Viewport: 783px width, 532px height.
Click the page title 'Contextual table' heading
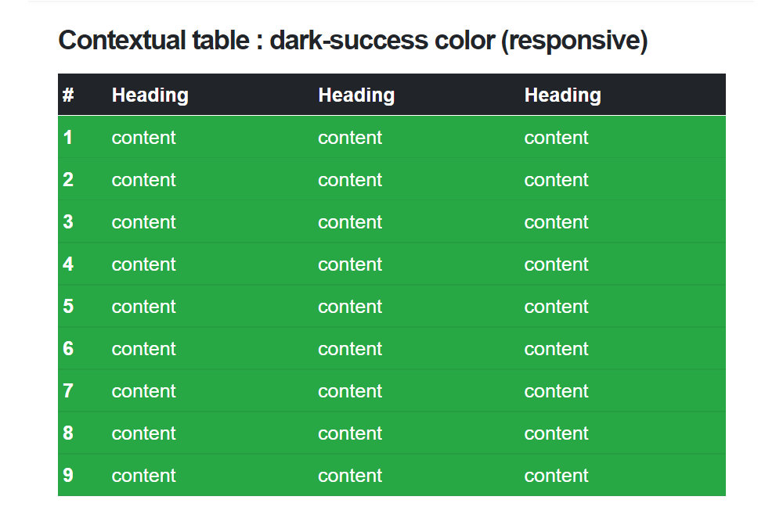(x=353, y=41)
